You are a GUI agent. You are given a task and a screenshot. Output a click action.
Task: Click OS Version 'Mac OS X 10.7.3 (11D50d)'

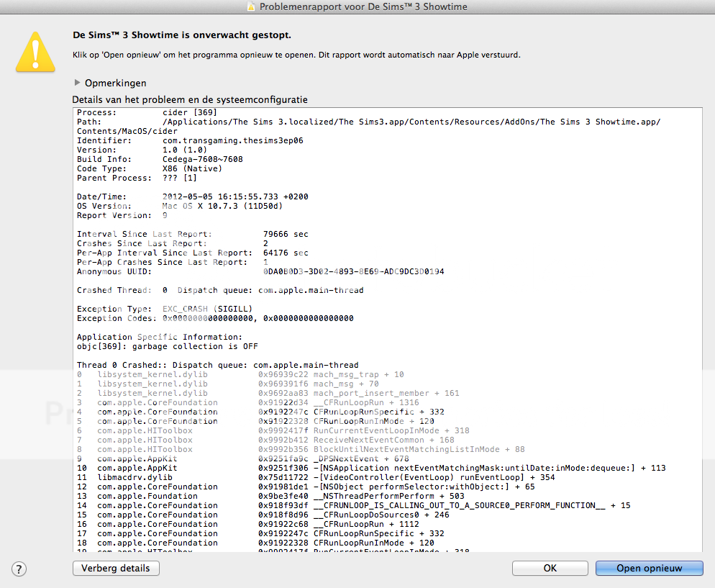222,206
